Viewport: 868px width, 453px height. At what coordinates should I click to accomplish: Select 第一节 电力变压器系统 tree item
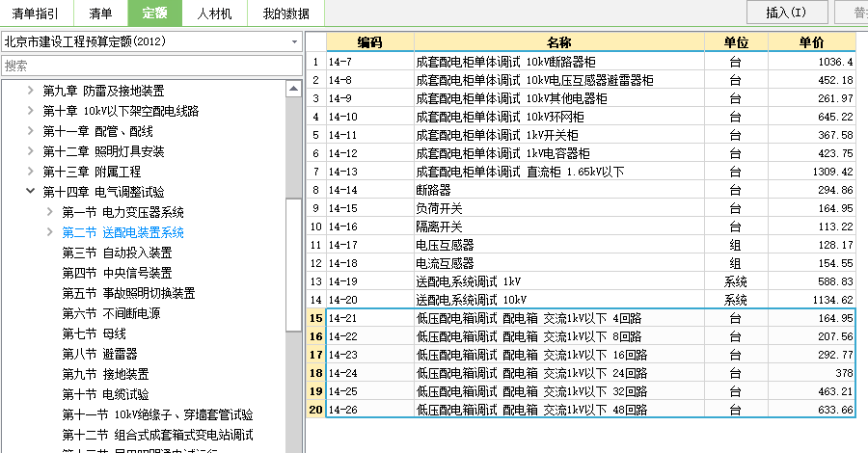point(122,212)
